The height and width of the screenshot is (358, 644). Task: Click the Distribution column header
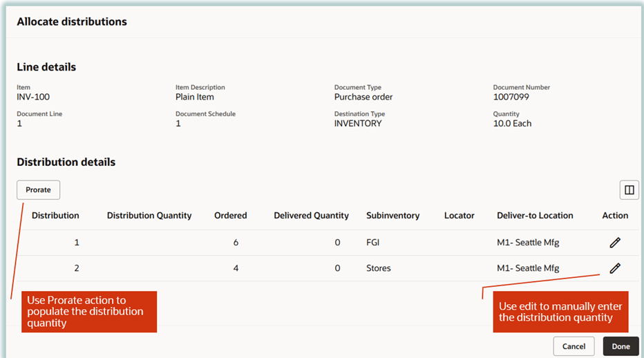pos(55,216)
